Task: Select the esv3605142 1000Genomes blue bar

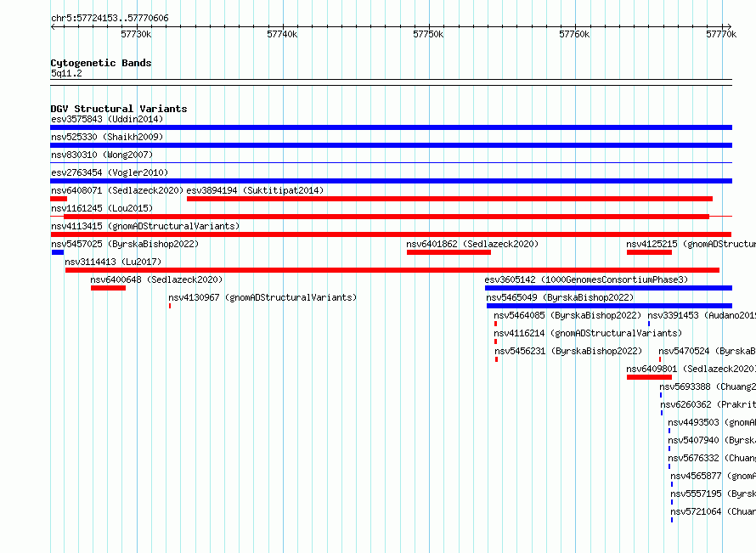Action: coord(608,288)
